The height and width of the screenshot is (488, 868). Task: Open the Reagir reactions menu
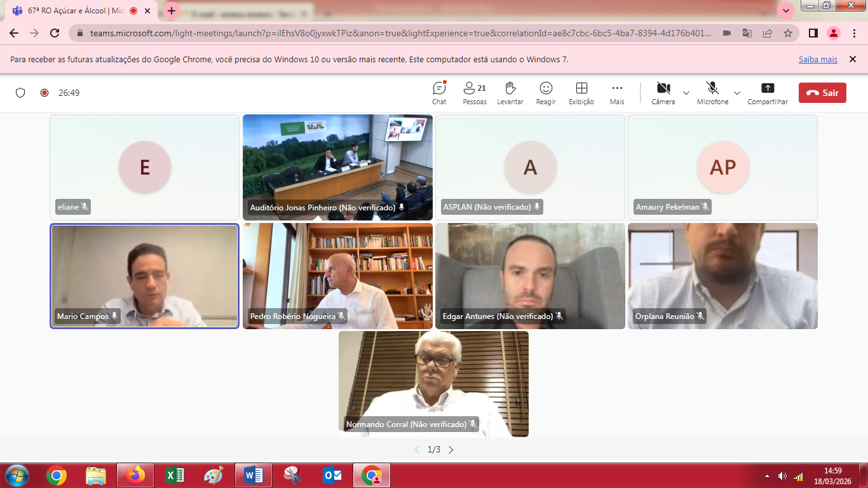pyautogui.click(x=546, y=93)
